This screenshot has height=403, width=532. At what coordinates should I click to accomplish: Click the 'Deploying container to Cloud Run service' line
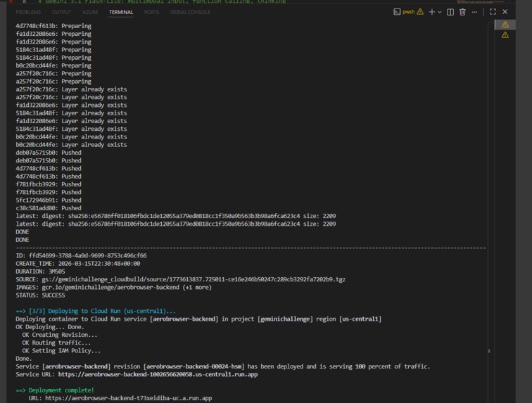tap(198, 319)
